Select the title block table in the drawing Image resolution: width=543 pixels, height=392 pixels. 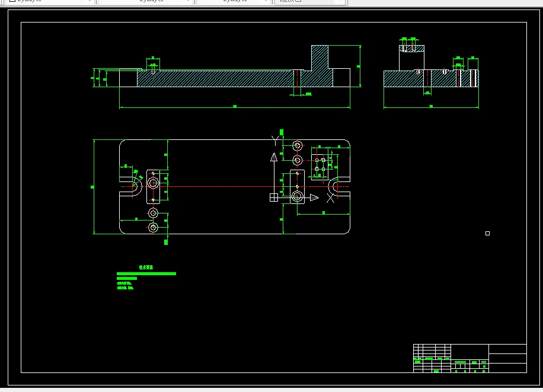[x=470, y=358]
